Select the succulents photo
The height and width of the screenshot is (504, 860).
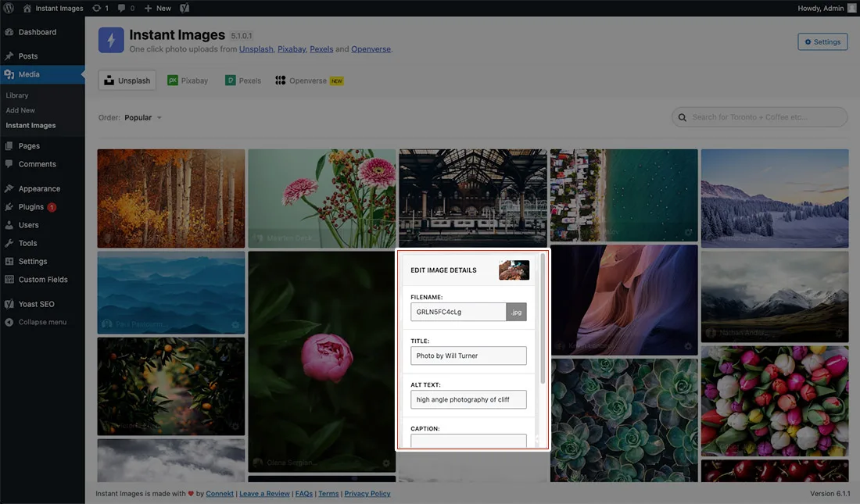(x=624, y=420)
